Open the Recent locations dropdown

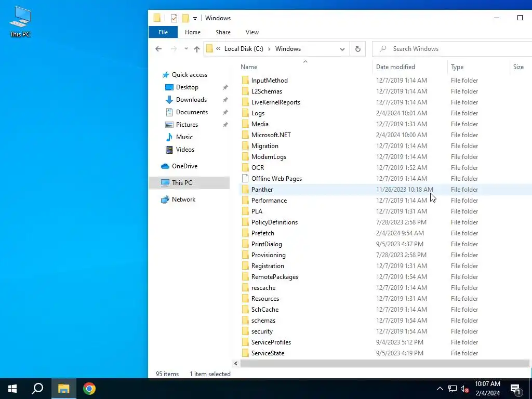click(187, 49)
